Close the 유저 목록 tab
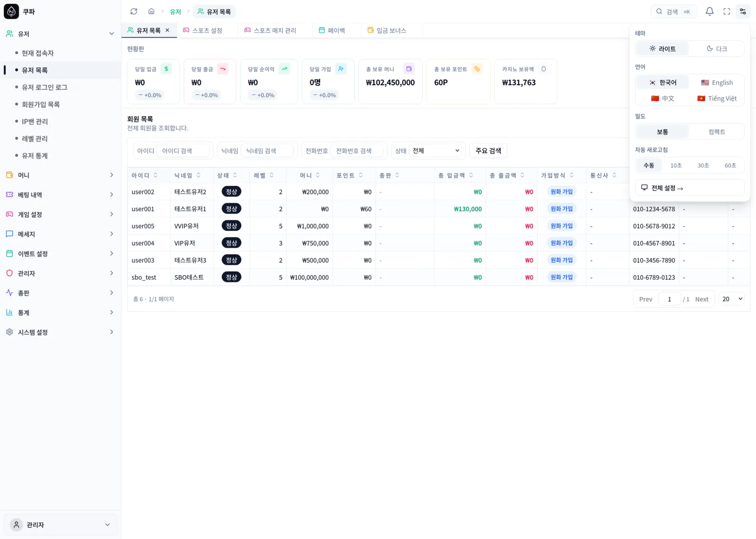Screen dimensions: 756x539 pyautogui.click(x=167, y=30)
